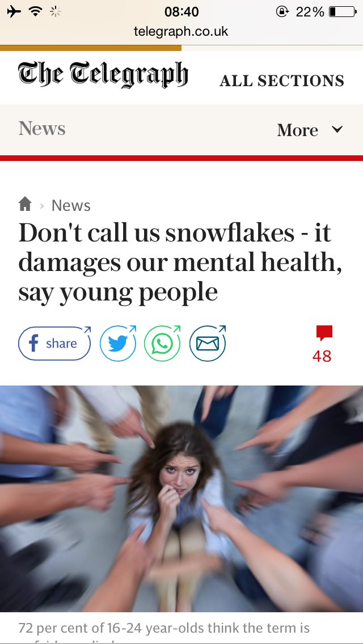Share article through WhatsApp icon
The image size is (363, 644).
click(x=162, y=344)
